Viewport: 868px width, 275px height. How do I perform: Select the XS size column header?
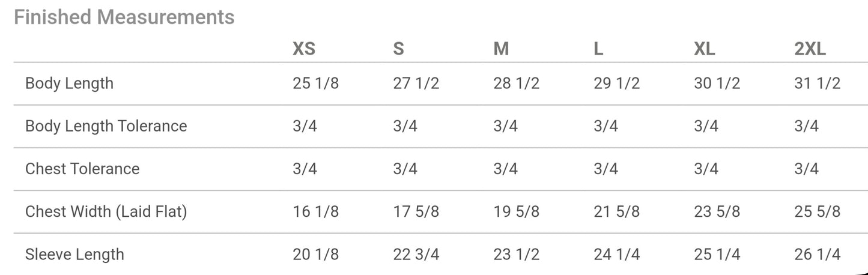click(x=303, y=49)
